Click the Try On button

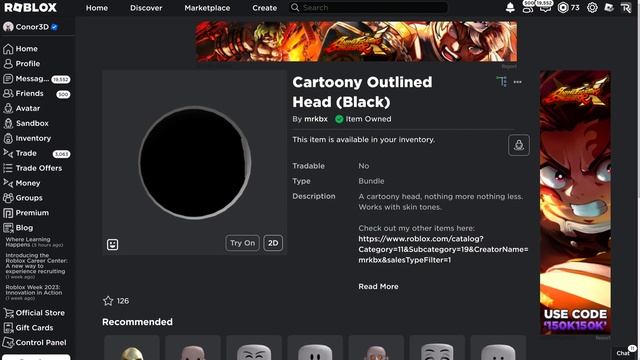(x=242, y=243)
